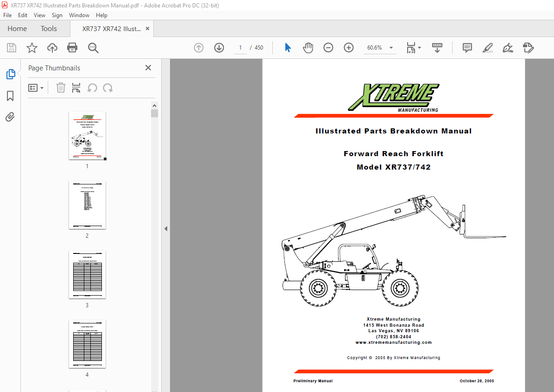This screenshot has width=554, height=392.
Task: Click the Save file icon
Action: pyautogui.click(x=12, y=48)
